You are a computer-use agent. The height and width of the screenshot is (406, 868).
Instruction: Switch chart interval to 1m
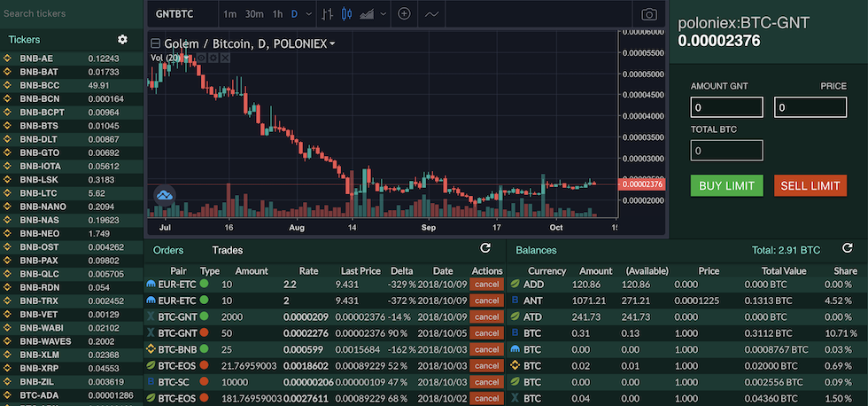point(230,14)
